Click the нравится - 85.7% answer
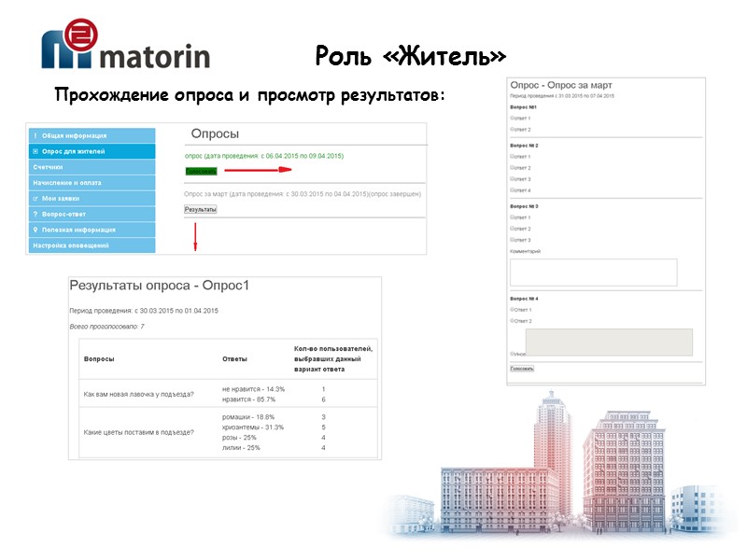The height and width of the screenshot is (560, 747). (x=249, y=399)
